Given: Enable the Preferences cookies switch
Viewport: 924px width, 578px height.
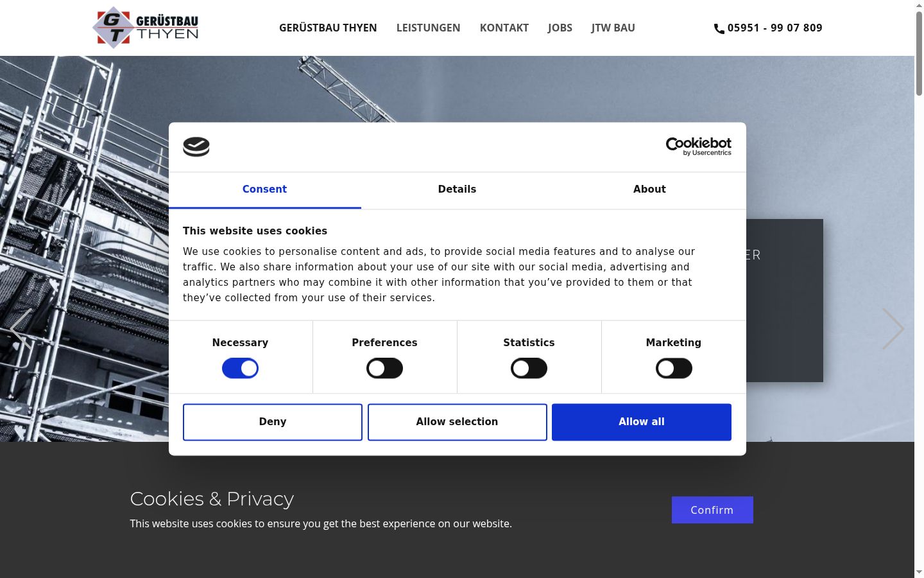Looking at the screenshot, I should pyautogui.click(x=384, y=368).
